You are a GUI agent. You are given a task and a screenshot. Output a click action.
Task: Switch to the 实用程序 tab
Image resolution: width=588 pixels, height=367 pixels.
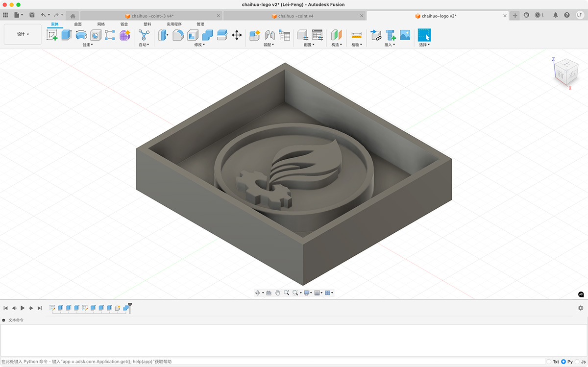click(x=174, y=24)
